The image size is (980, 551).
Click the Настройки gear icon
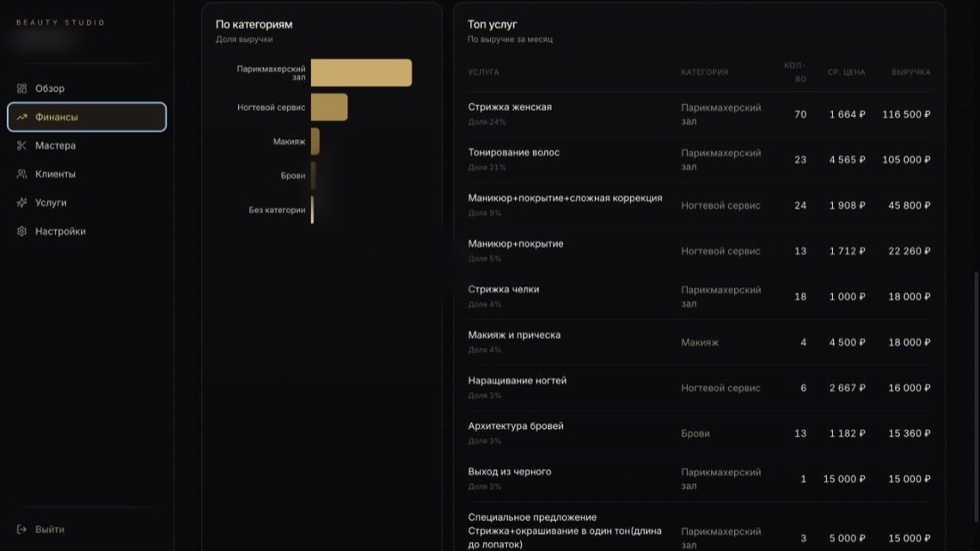[22, 232]
